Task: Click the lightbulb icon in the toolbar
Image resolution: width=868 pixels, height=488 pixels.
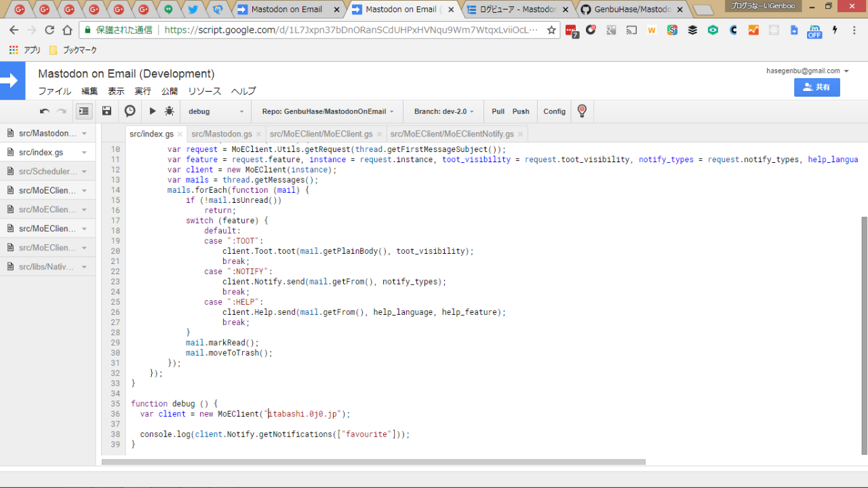Action: [x=581, y=111]
